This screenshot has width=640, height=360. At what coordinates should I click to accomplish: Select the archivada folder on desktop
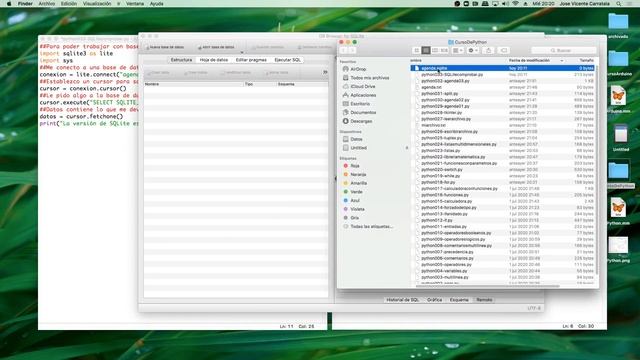click(618, 24)
